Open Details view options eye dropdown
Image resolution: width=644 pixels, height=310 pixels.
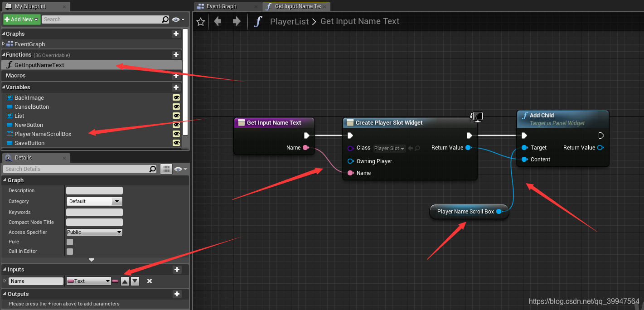tap(180, 169)
